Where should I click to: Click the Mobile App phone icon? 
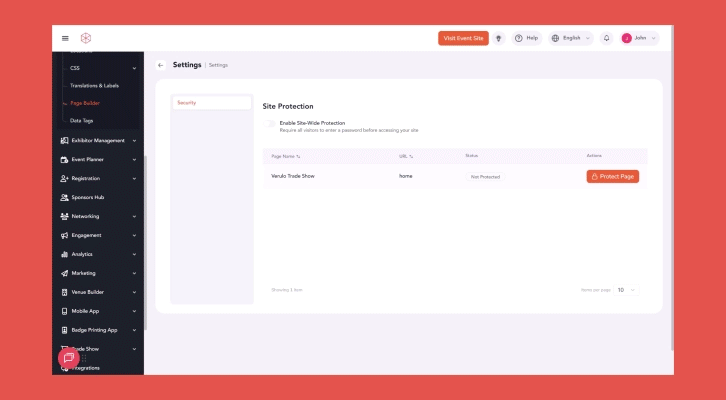coord(64,312)
